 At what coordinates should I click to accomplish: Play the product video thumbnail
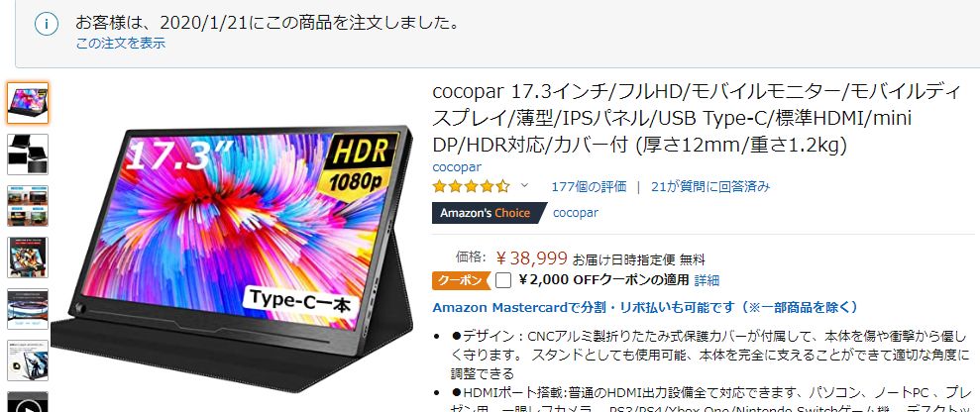coord(28,402)
